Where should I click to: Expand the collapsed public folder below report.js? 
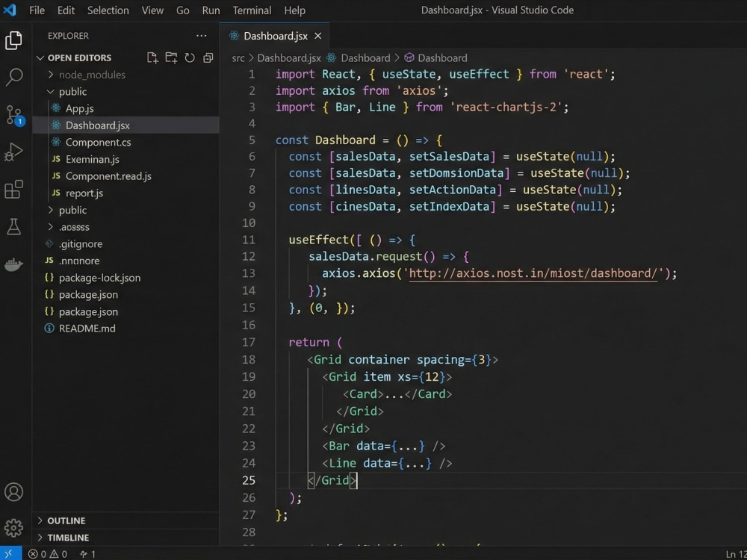(51, 210)
